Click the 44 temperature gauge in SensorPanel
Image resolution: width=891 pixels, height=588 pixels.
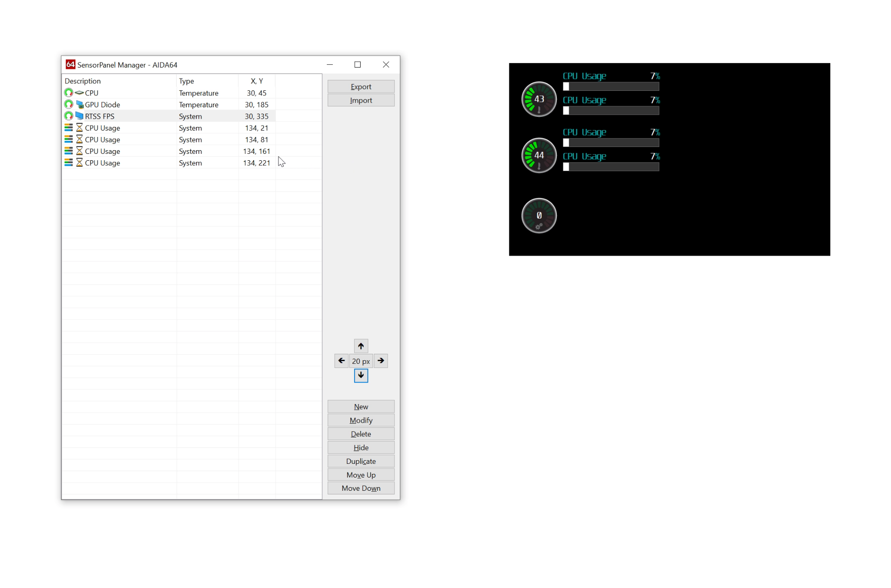click(x=539, y=155)
